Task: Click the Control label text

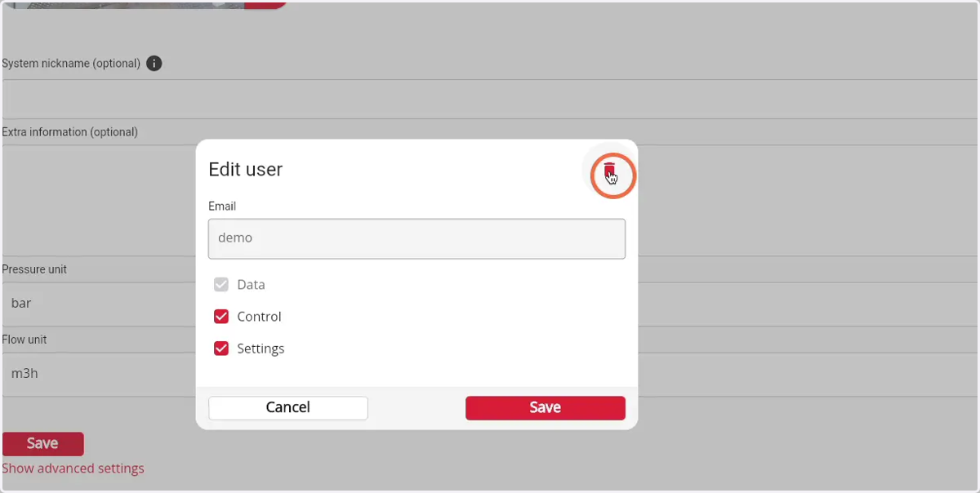Action: tap(259, 317)
